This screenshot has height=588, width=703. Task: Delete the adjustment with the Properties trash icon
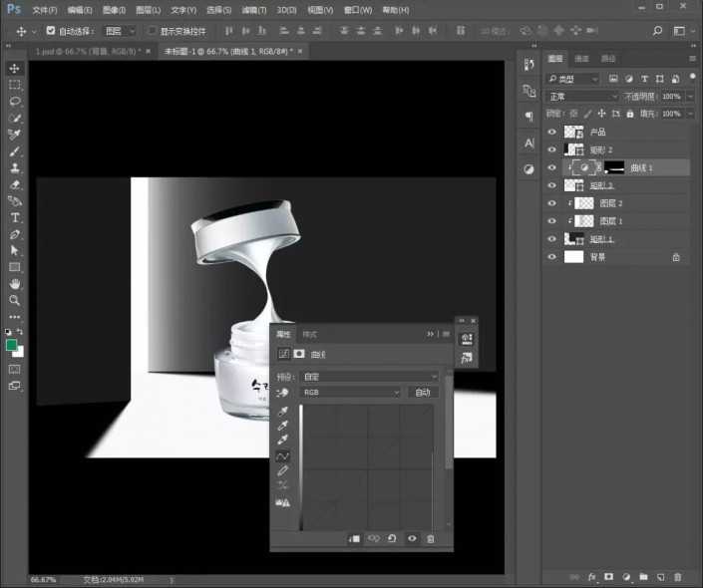(x=431, y=539)
